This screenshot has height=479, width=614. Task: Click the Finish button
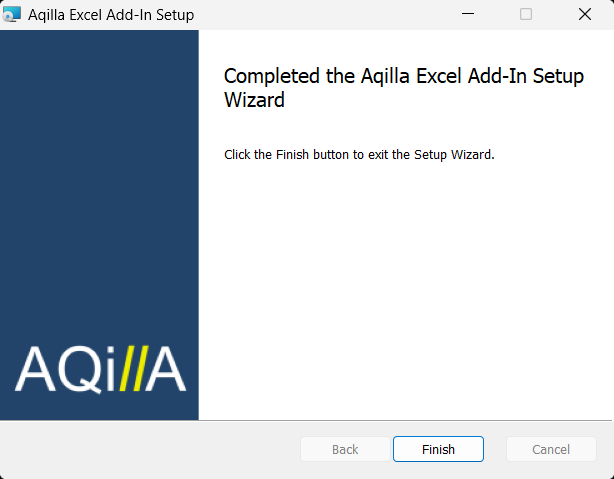point(438,449)
